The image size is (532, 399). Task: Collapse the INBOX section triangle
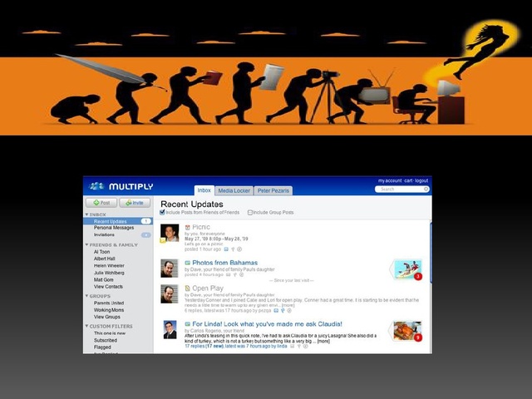[86, 214]
